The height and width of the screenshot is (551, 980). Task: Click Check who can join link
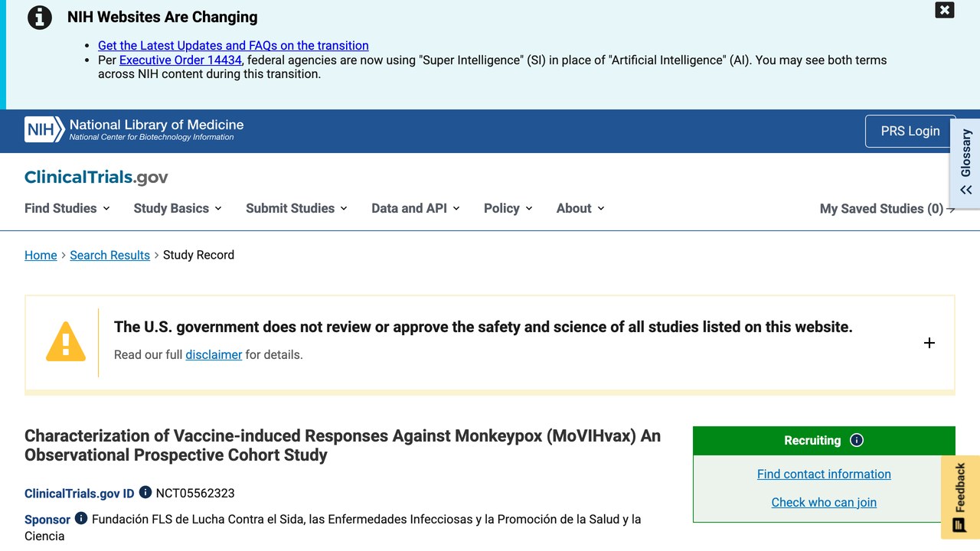824,502
